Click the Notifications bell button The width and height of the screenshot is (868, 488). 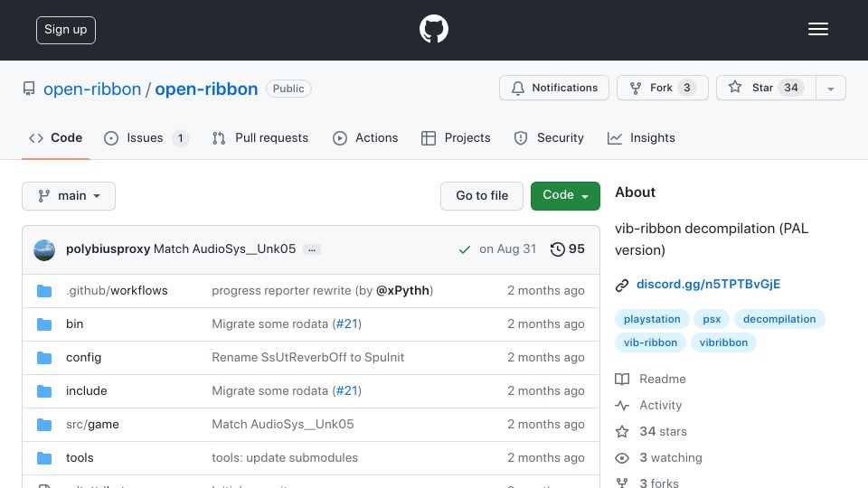(554, 88)
